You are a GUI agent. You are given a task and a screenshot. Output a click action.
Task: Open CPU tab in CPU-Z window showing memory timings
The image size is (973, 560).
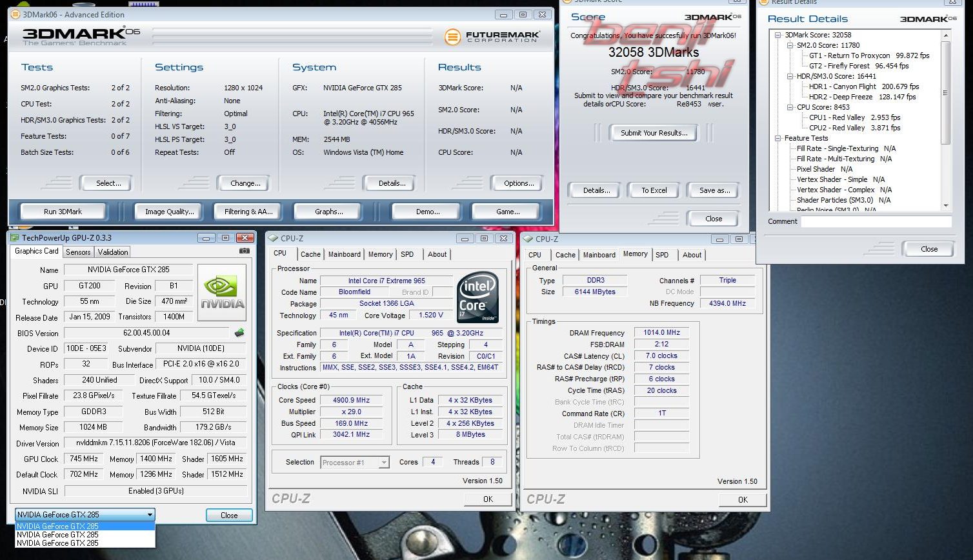(x=535, y=255)
